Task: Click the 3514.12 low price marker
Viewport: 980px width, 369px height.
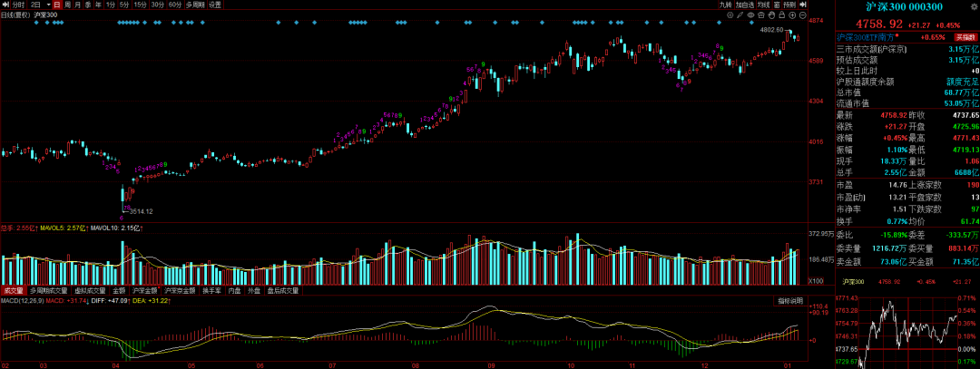Action: point(142,211)
